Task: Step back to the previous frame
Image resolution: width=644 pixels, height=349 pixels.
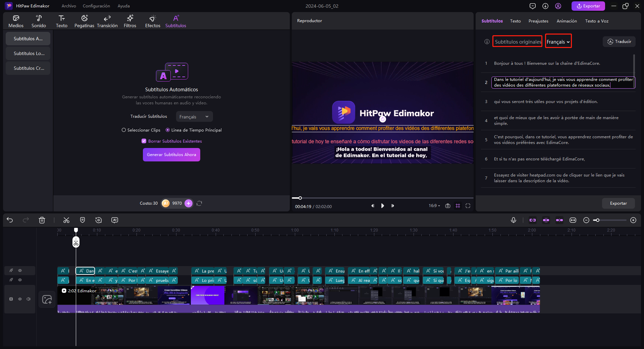Action: pyautogui.click(x=372, y=206)
